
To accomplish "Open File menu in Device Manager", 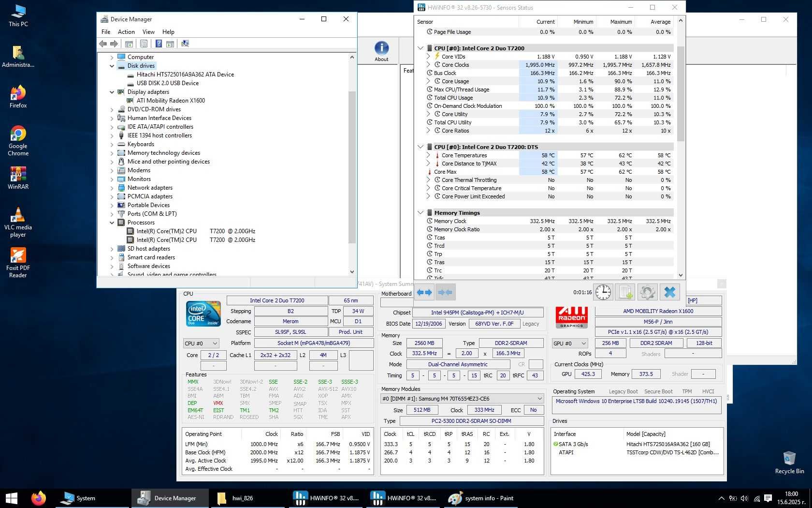I will (x=106, y=32).
